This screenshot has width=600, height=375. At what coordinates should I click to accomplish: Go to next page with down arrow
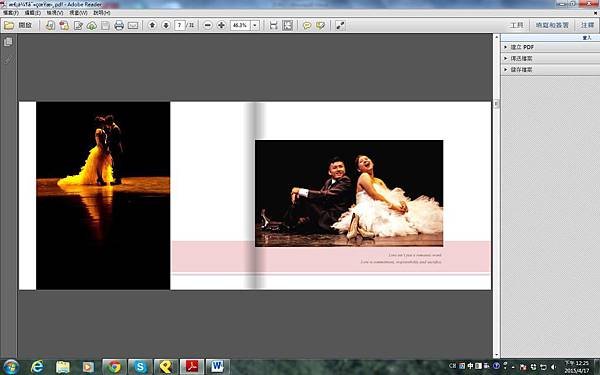(166, 25)
